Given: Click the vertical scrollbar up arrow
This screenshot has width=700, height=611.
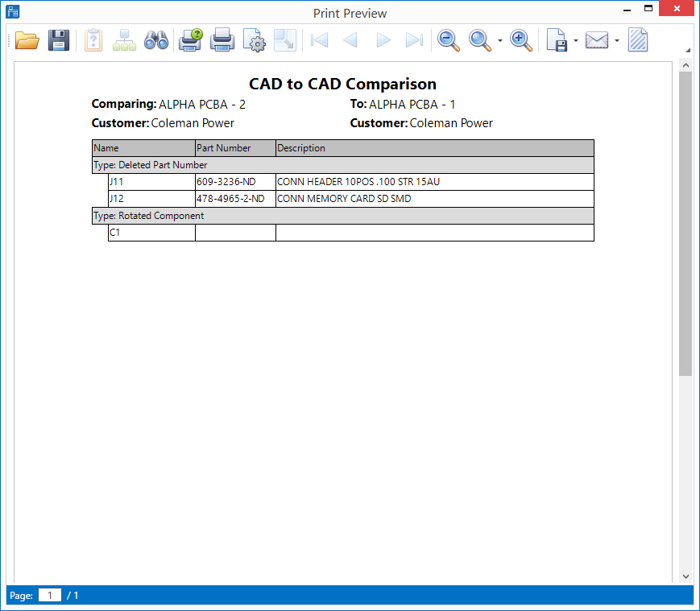Looking at the screenshot, I should coord(686,64).
